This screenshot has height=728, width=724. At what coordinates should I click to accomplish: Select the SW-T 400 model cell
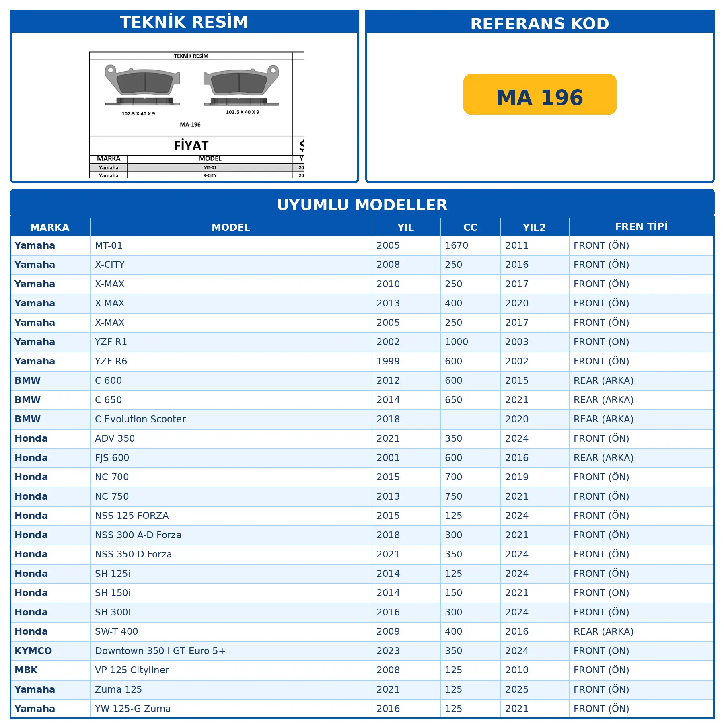pyautogui.click(x=231, y=631)
